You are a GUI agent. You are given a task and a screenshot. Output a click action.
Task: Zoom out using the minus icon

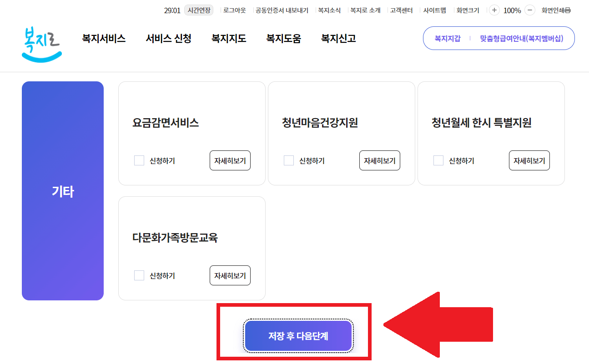click(529, 10)
